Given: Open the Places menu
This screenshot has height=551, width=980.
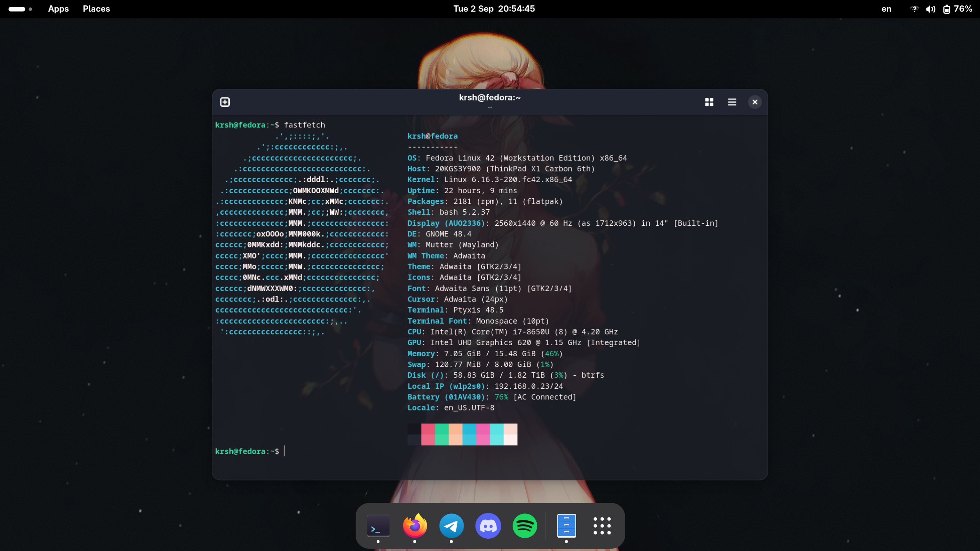Looking at the screenshot, I should click(x=96, y=9).
